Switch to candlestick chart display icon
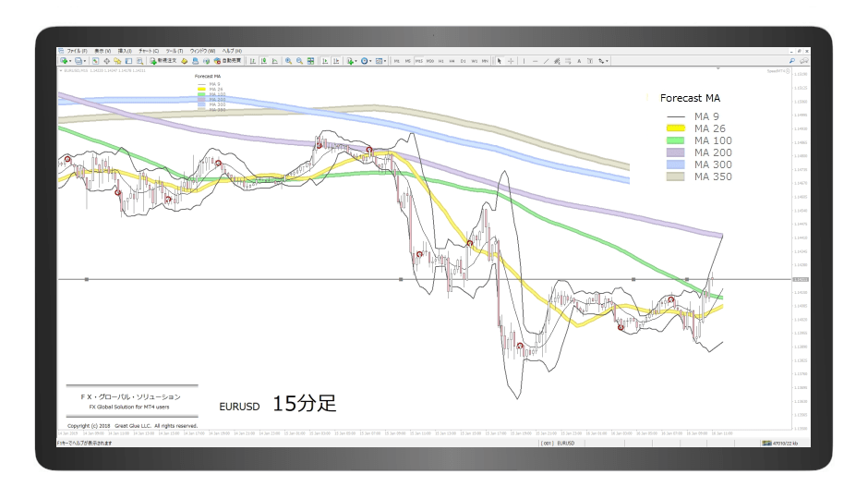 [263, 61]
